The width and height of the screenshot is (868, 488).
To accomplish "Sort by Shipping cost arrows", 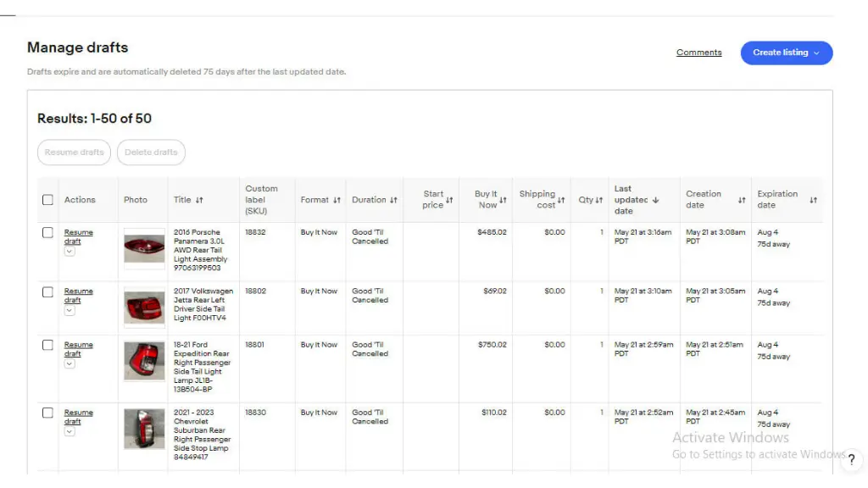I will click(x=561, y=200).
